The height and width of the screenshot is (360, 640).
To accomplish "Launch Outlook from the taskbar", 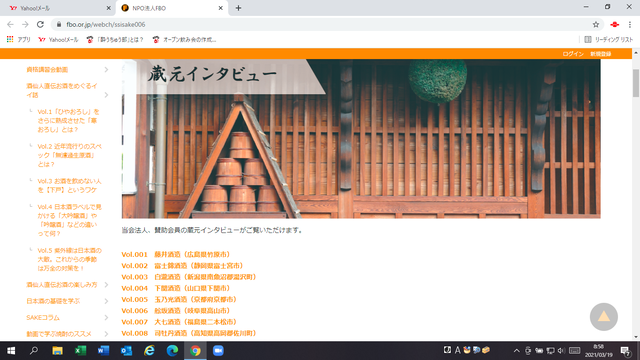I will 126,351.
